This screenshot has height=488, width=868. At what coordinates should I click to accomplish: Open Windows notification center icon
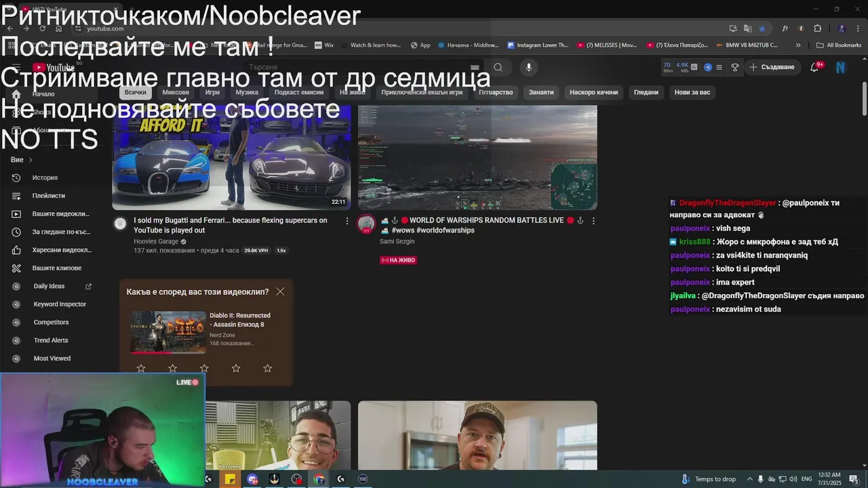click(853, 479)
